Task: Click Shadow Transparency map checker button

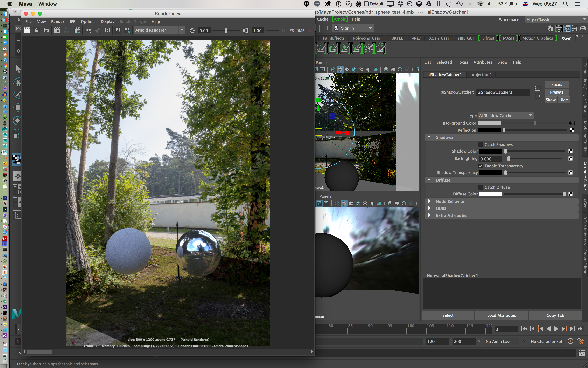Action: tap(570, 173)
